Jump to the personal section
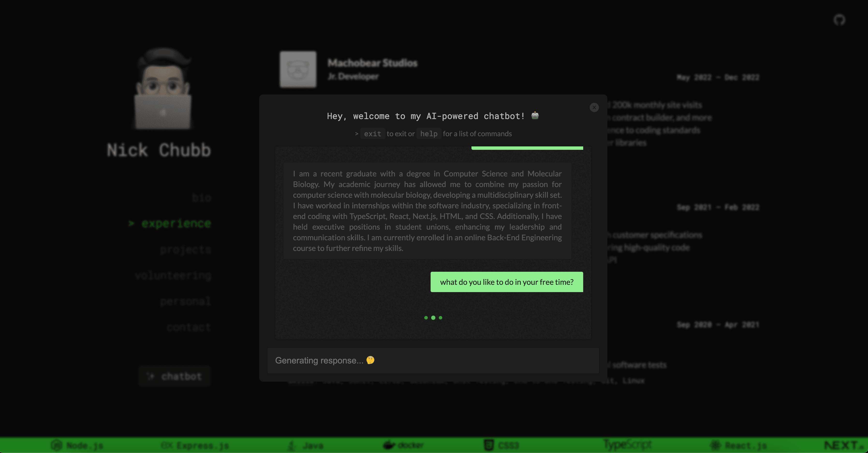Image resolution: width=868 pixels, height=453 pixels. (x=186, y=301)
